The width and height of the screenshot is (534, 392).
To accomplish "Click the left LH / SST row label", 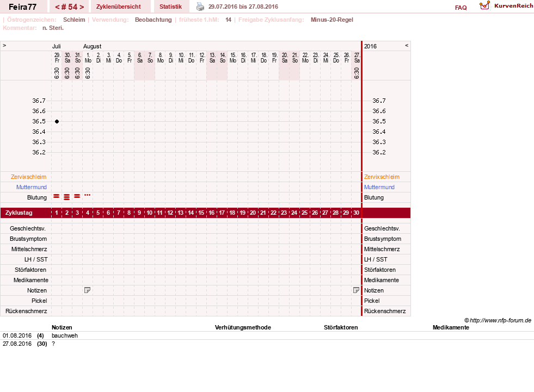I will (36, 259).
